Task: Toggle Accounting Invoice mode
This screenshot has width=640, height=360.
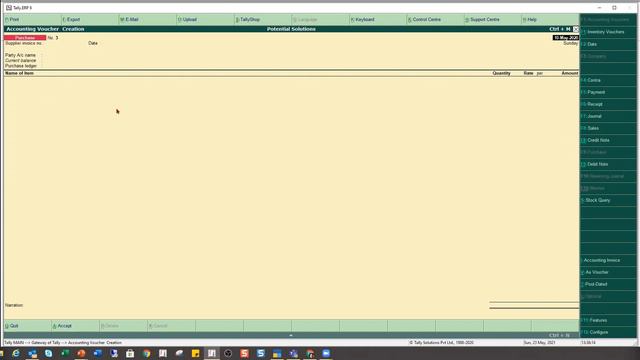Action: (x=608, y=260)
